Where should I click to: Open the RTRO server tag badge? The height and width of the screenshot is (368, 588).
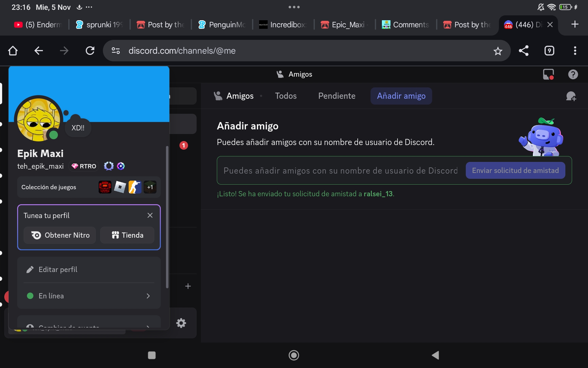[84, 166]
